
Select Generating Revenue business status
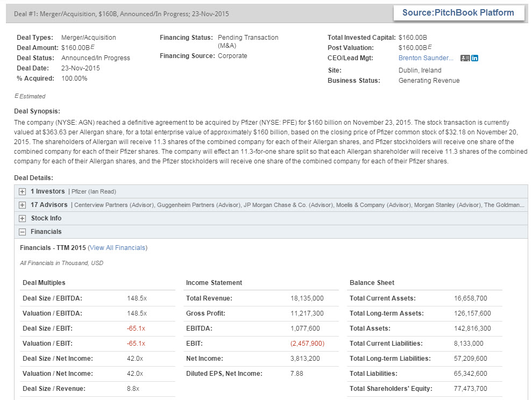429,81
